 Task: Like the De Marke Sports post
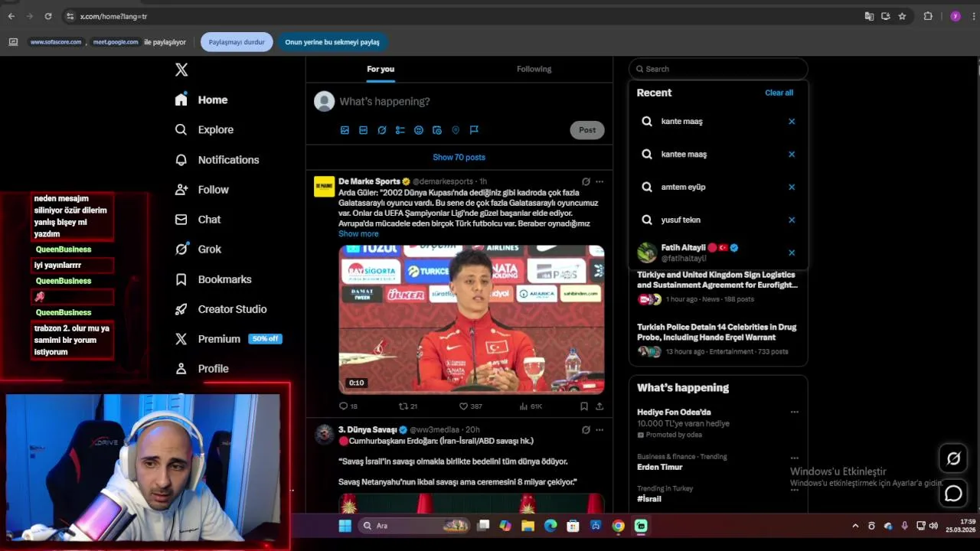coord(470,406)
